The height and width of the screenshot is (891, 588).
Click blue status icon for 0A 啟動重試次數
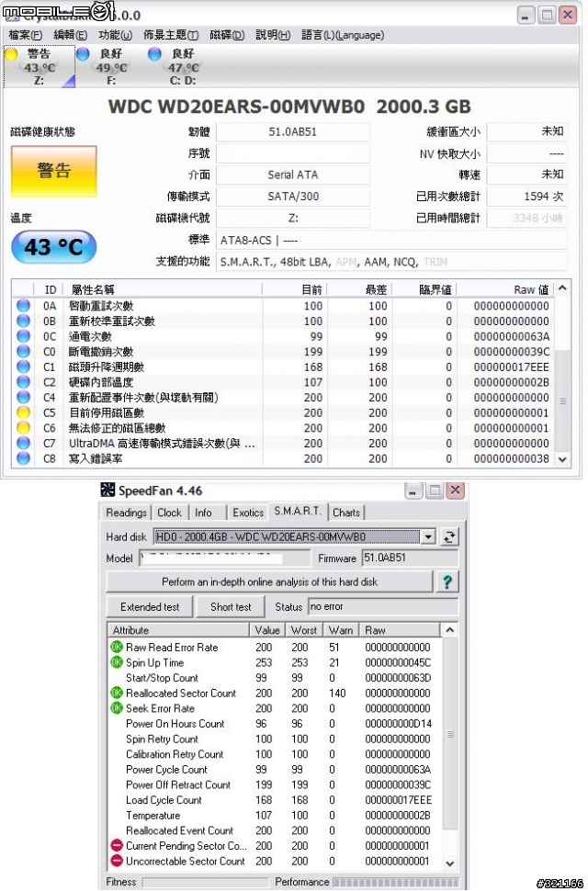click(x=23, y=306)
